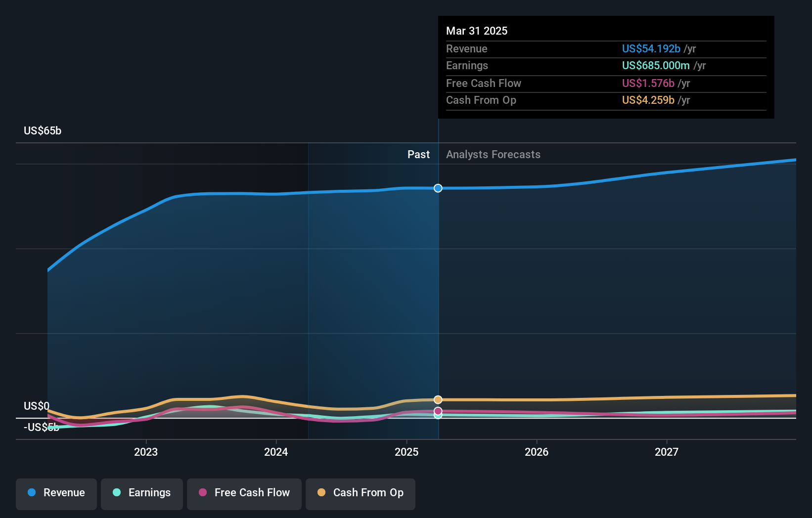Image resolution: width=812 pixels, height=518 pixels.
Task: Click the 2023 x-axis label
Action: click(146, 452)
